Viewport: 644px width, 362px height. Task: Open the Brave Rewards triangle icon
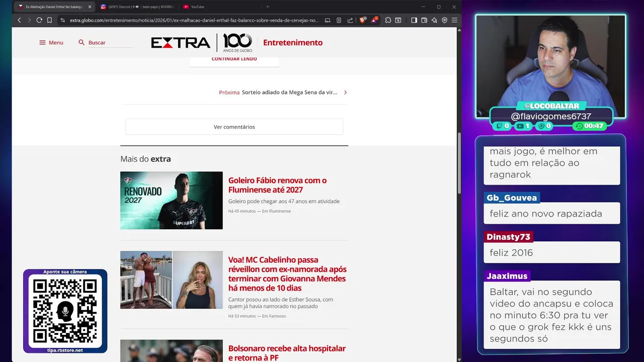[374, 20]
